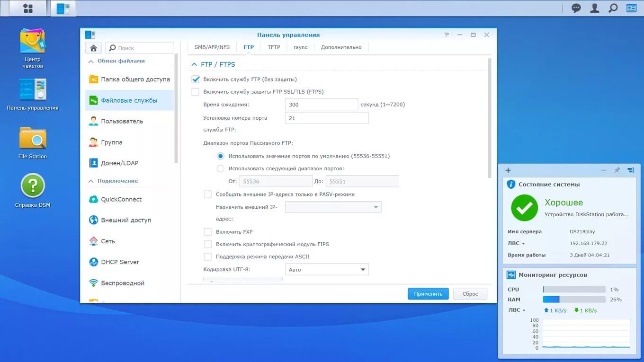644x362 pixels.
Task: Collapse the FTP / FTPS section
Action: tap(194, 64)
